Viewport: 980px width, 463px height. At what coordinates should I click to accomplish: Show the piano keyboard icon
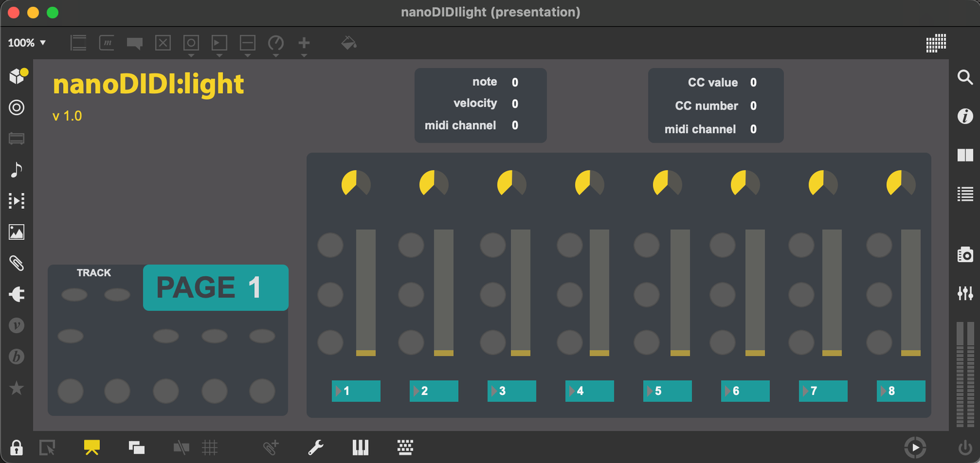[x=360, y=448]
